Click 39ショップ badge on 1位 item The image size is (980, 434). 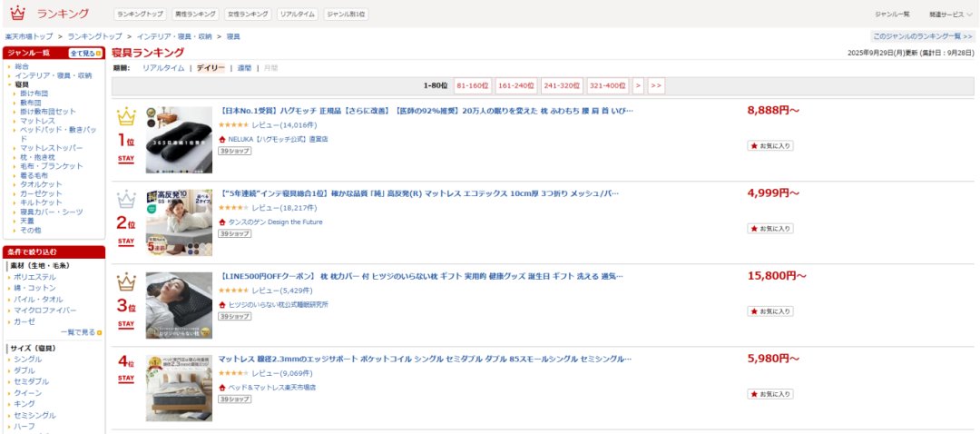pos(234,151)
